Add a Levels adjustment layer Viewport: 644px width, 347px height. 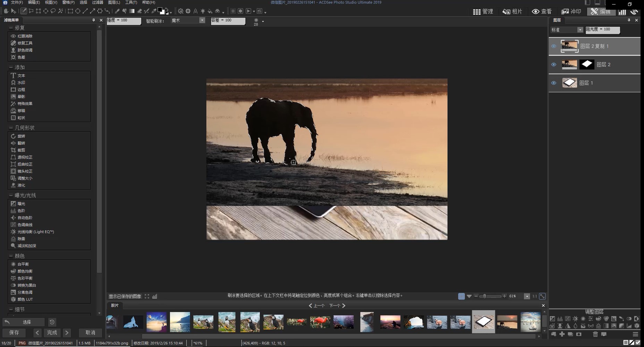560,319
